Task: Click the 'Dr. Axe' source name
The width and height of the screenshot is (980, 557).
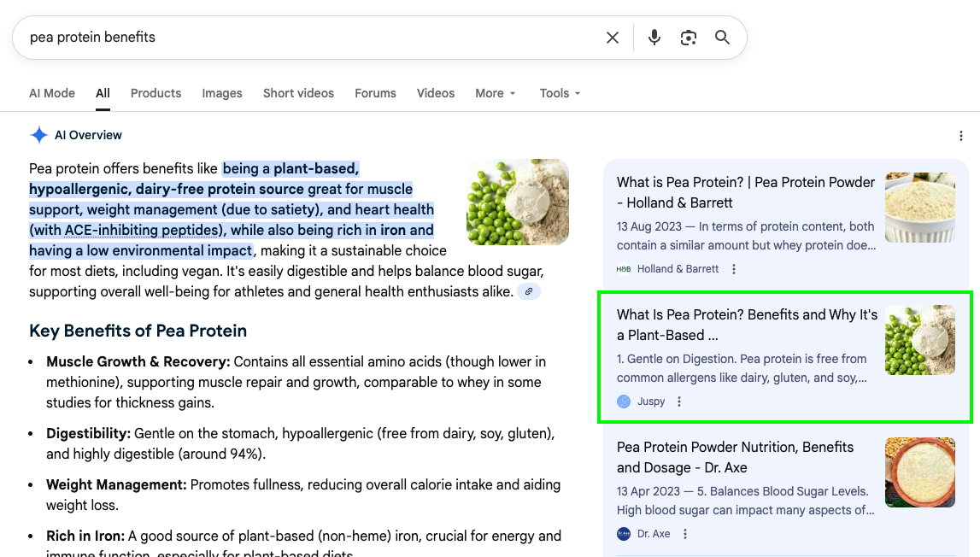Action: click(x=654, y=534)
